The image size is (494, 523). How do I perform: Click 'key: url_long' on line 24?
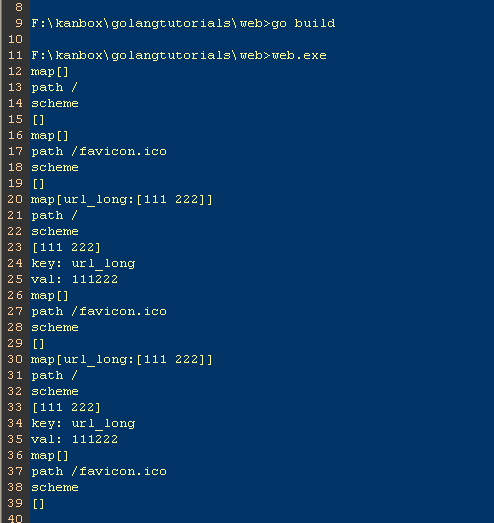[83, 263]
